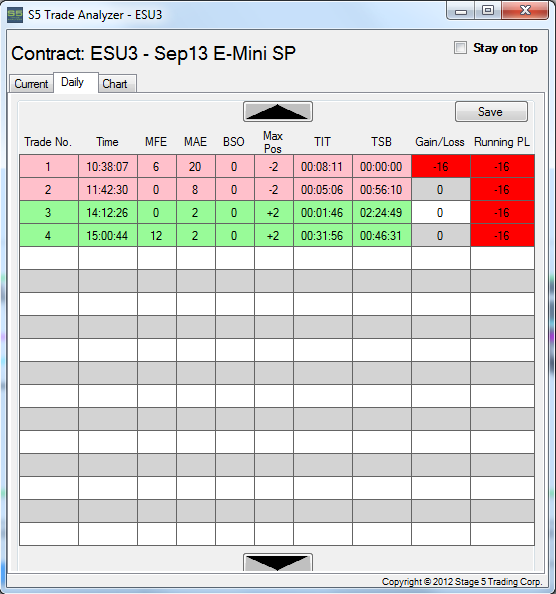Click the MAE column header
Image resolution: width=556 pixels, height=594 pixels.
195,142
